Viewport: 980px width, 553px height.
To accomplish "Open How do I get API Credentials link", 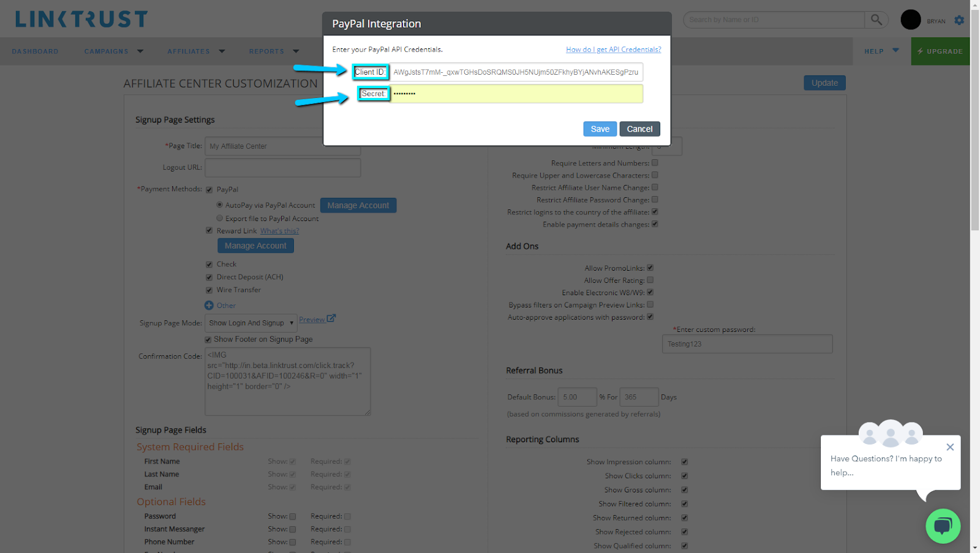I will [614, 50].
